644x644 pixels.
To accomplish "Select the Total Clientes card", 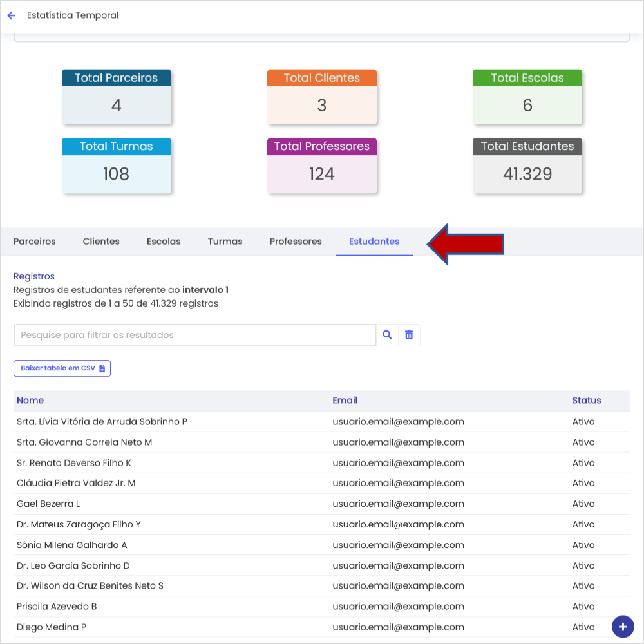I will (322, 97).
